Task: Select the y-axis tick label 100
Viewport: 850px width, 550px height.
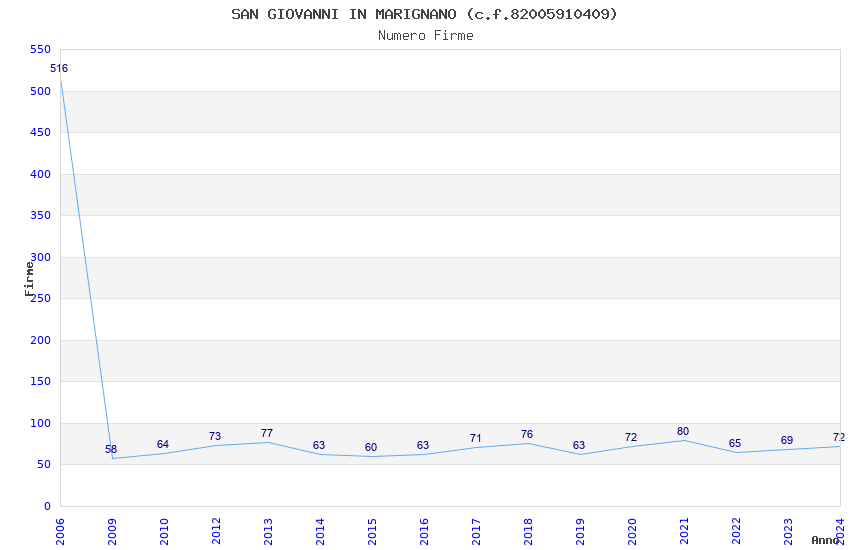Action: pyautogui.click(x=41, y=423)
